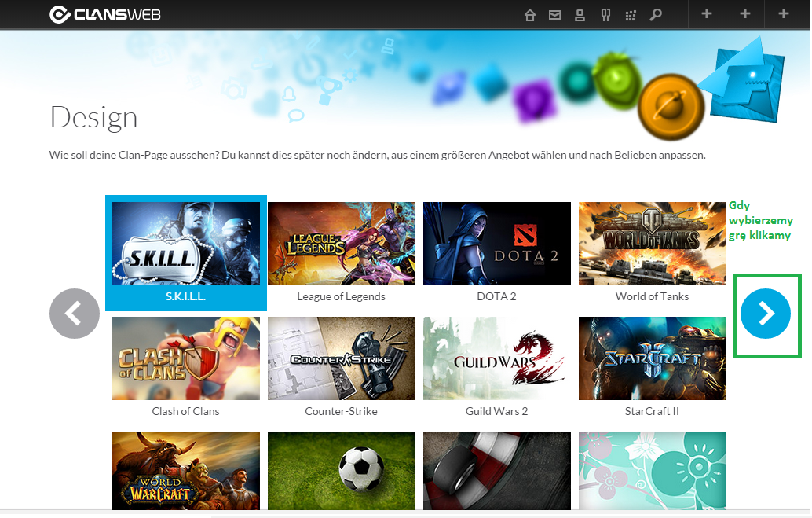812x518 pixels.
Task: Pick the DOTA 2 design image
Action: tap(496, 244)
